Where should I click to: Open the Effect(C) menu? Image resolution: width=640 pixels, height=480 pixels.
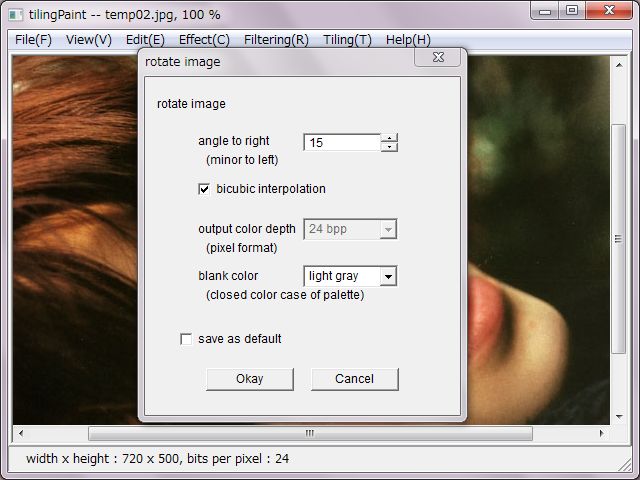[x=204, y=40]
